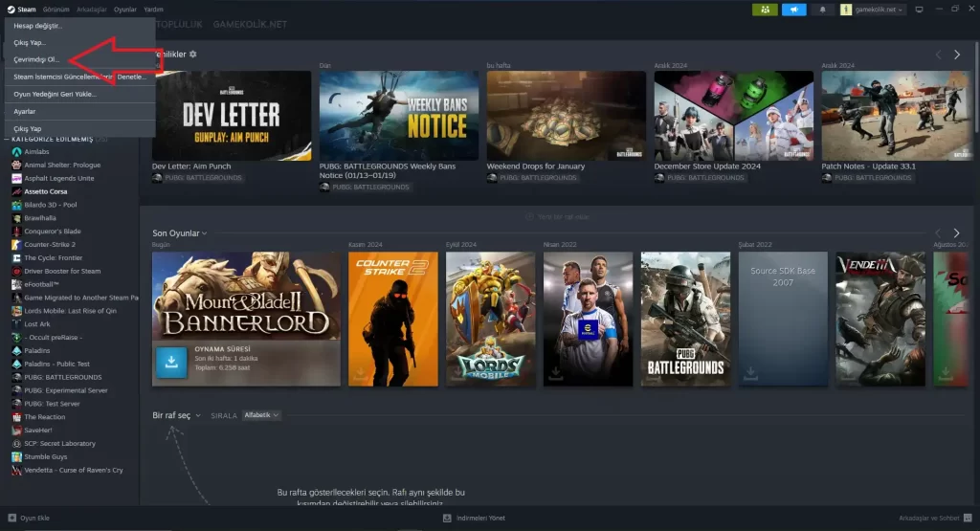Image resolution: width=980 pixels, height=531 pixels.
Task: Open the Yardım menu
Action: [153, 10]
